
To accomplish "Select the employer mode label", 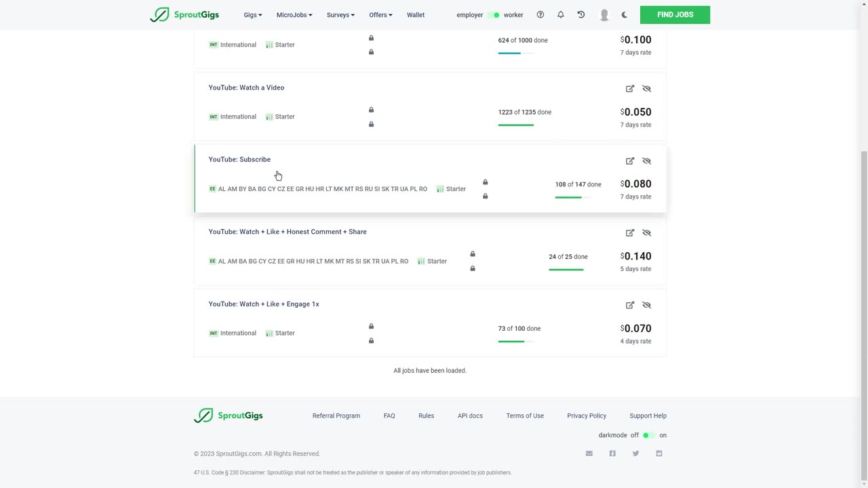I will coord(469,15).
